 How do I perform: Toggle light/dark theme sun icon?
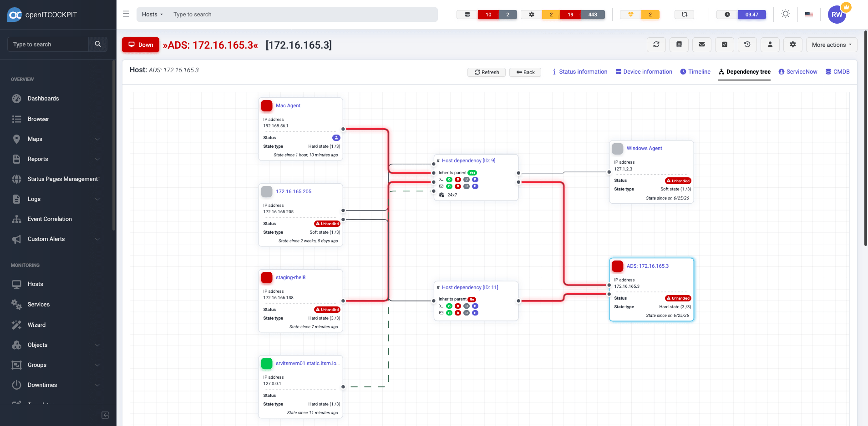click(x=785, y=14)
